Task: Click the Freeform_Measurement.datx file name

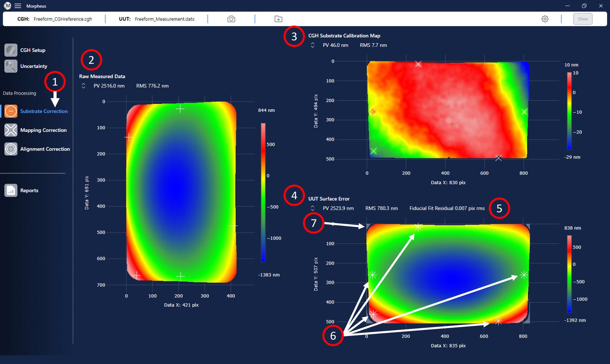Action: coord(164,19)
